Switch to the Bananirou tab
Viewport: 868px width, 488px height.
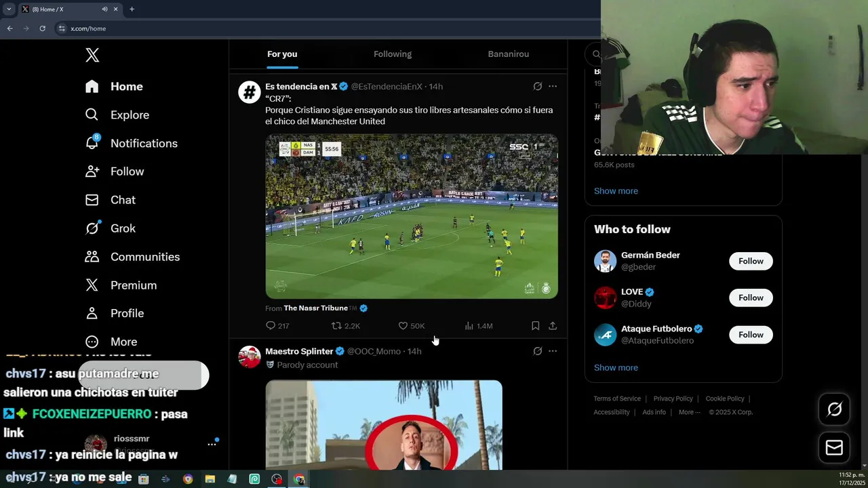509,54
